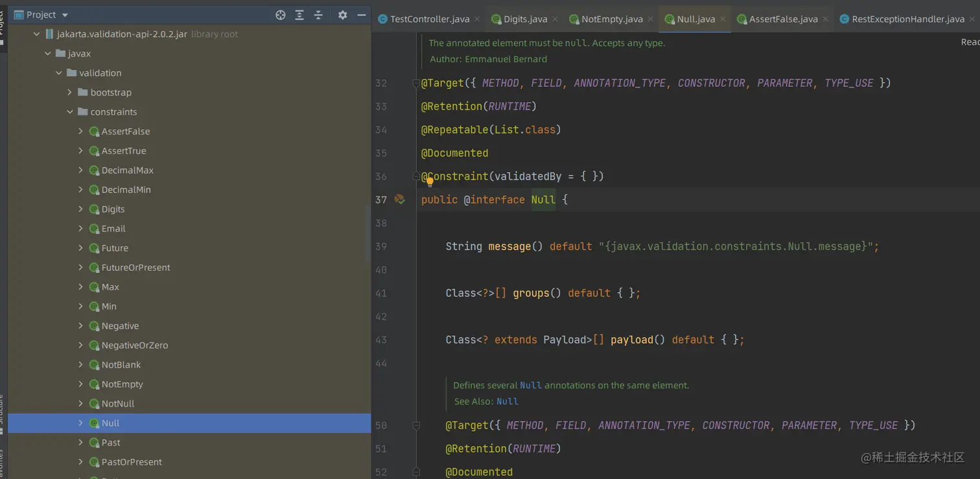The image size is (980, 479).
Task: Expand the bootstrap folder
Action: 70,93
